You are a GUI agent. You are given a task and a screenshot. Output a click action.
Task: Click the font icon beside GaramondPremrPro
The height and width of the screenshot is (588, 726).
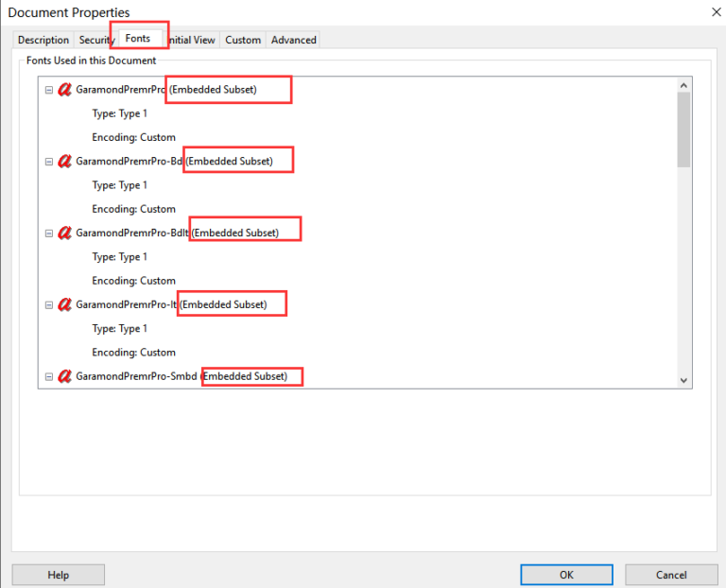[x=64, y=90]
